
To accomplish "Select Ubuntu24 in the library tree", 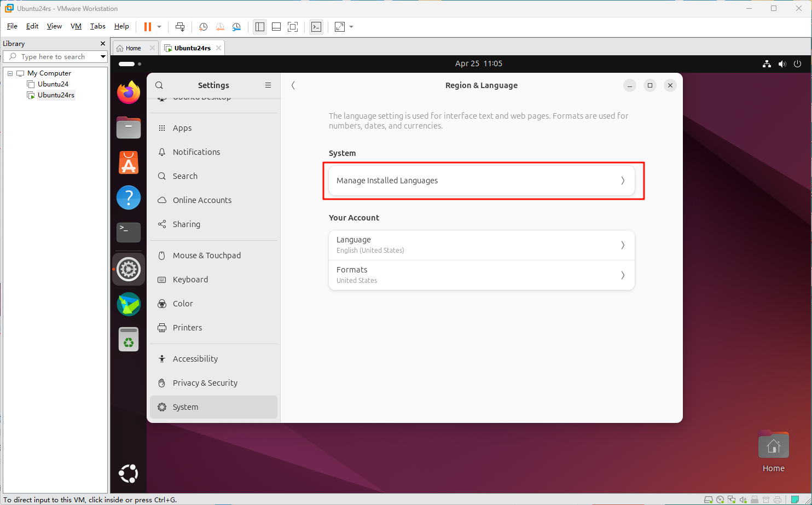I will (x=53, y=84).
